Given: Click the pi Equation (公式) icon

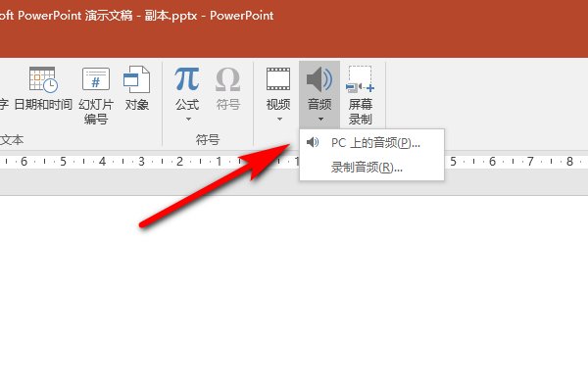Looking at the screenshot, I should click(186, 79).
